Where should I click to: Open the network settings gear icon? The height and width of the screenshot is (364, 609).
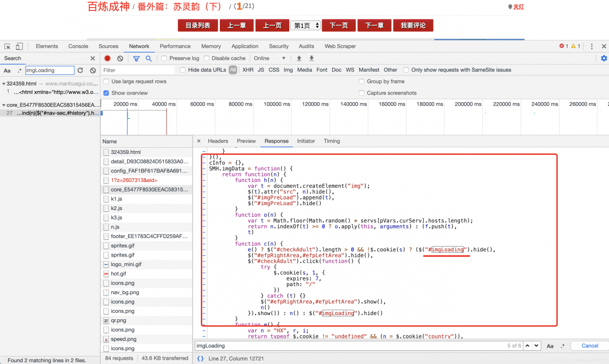604,58
